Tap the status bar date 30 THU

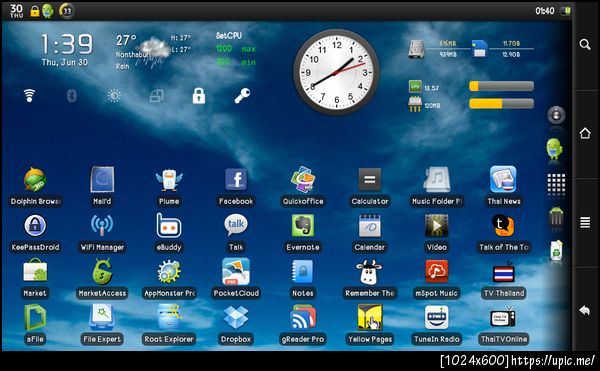click(16, 11)
